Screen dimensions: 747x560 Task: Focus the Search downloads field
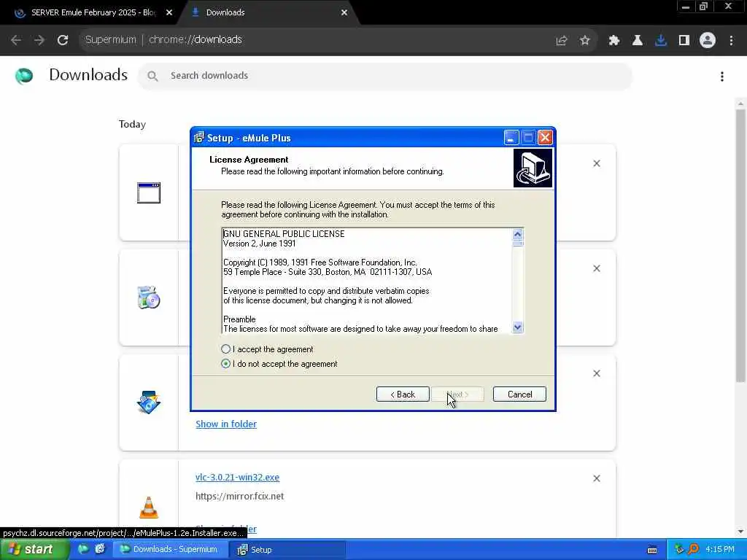tap(385, 76)
